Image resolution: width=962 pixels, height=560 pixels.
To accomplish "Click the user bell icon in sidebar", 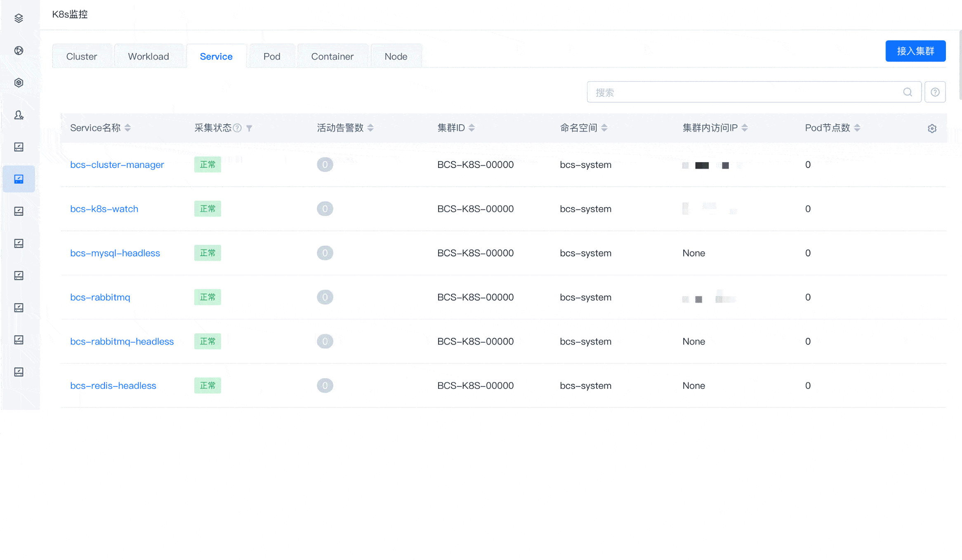I will pos(19,115).
